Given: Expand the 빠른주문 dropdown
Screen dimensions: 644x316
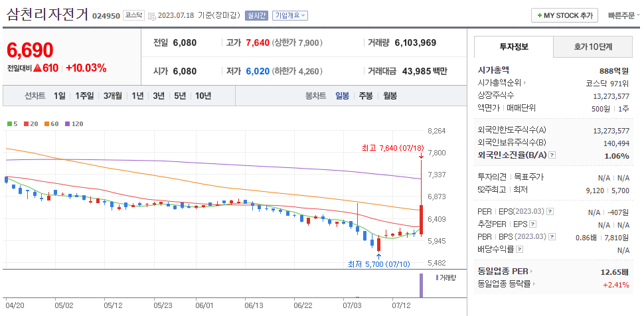Looking at the screenshot, I should tap(624, 16).
